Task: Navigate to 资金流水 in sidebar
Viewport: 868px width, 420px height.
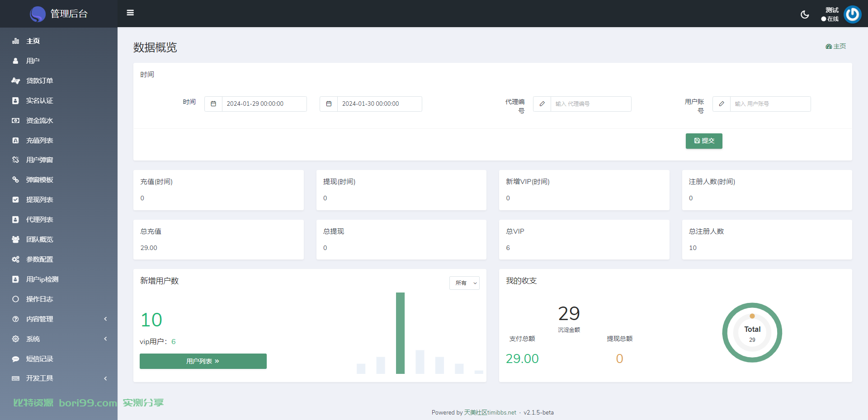Action: (x=59, y=121)
